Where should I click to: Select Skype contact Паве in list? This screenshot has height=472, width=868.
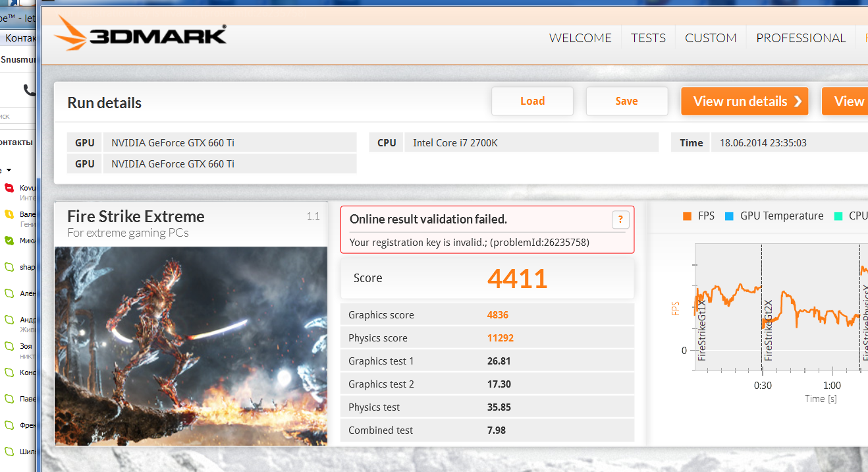[20, 399]
